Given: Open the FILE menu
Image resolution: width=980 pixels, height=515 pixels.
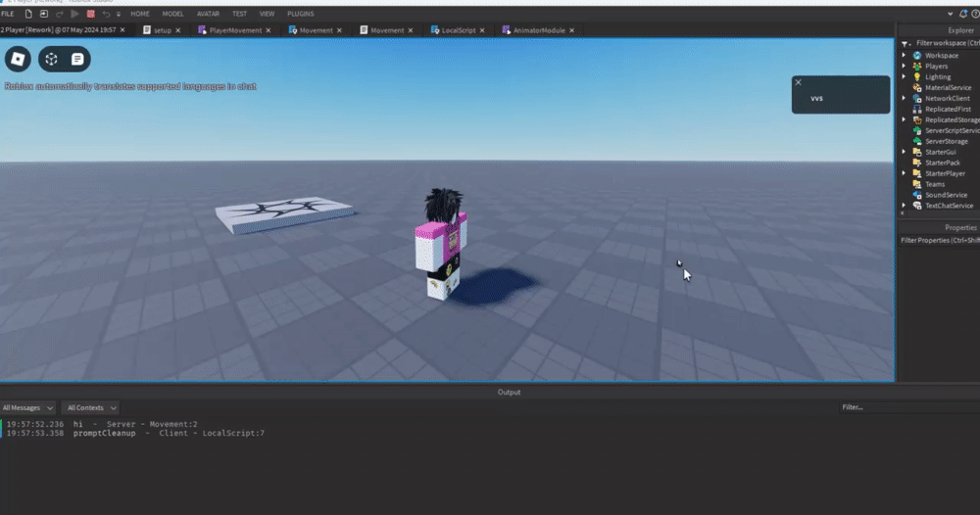Looking at the screenshot, I should [x=8, y=14].
